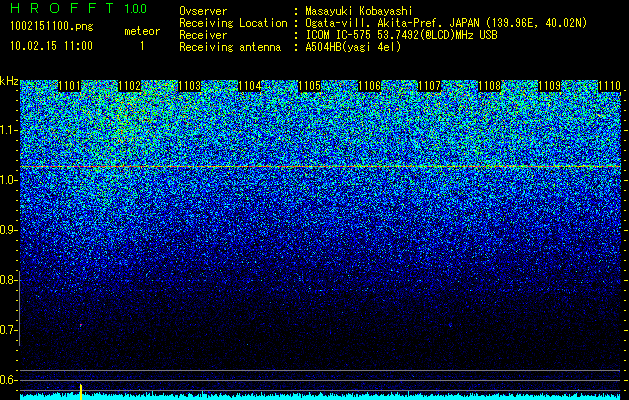Viewport: 629px width, 400px height.
Task: Click the 1110 time marker
Action: coord(609,86)
